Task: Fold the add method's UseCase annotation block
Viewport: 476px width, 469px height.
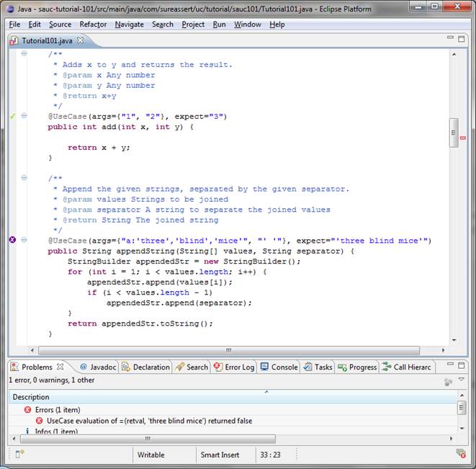Action: 24,116
